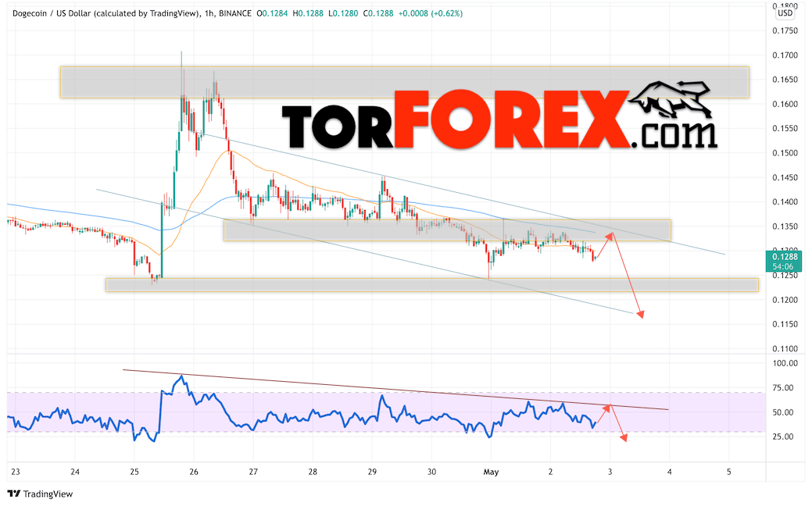Click the date label 27 on the time axis
This screenshot has height=506, width=812.
[x=253, y=472]
